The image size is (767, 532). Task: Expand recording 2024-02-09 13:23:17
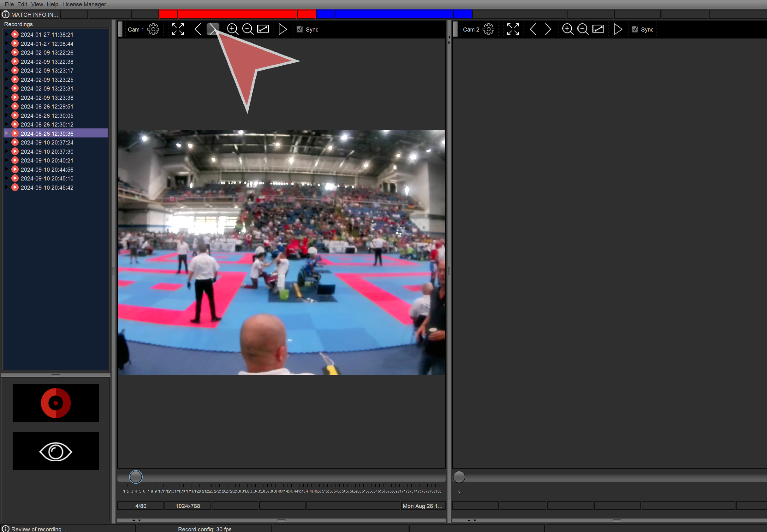coord(7,70)
